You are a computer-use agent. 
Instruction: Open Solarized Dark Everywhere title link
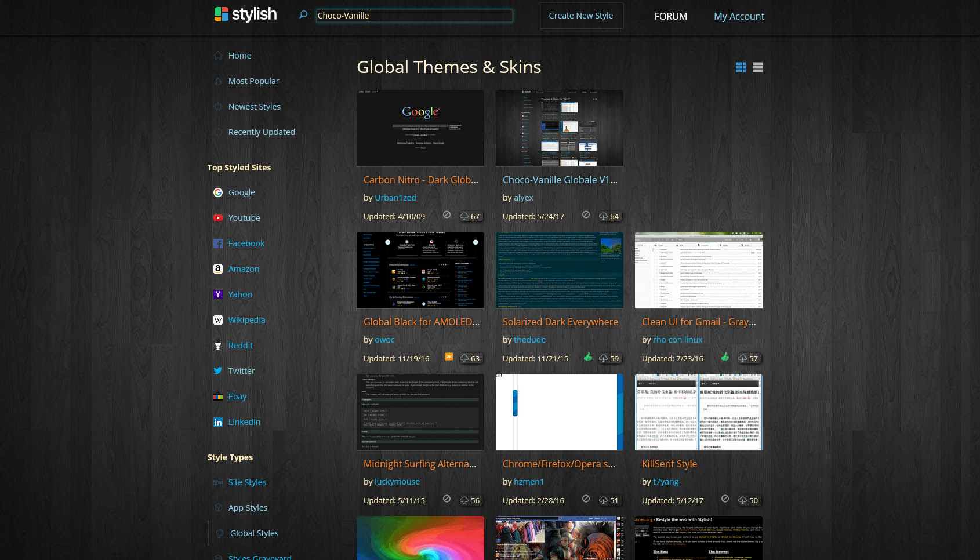pos(560,322)
